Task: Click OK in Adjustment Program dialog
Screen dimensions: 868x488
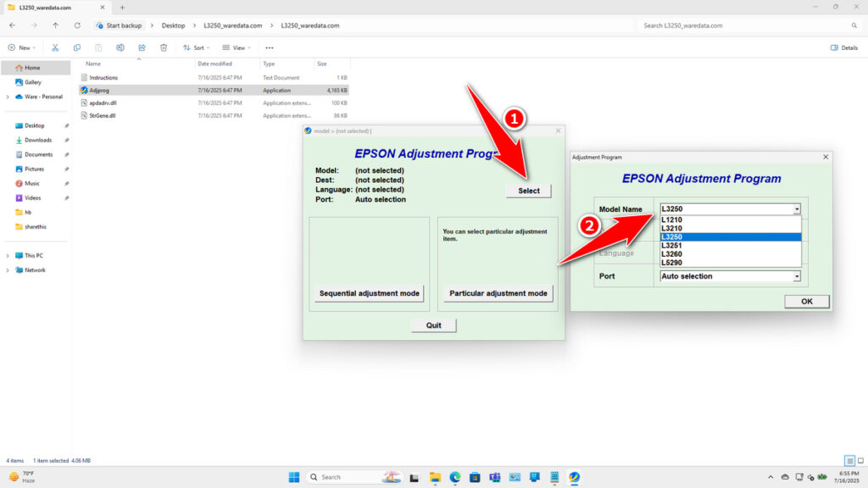Action: click(807, 302)
